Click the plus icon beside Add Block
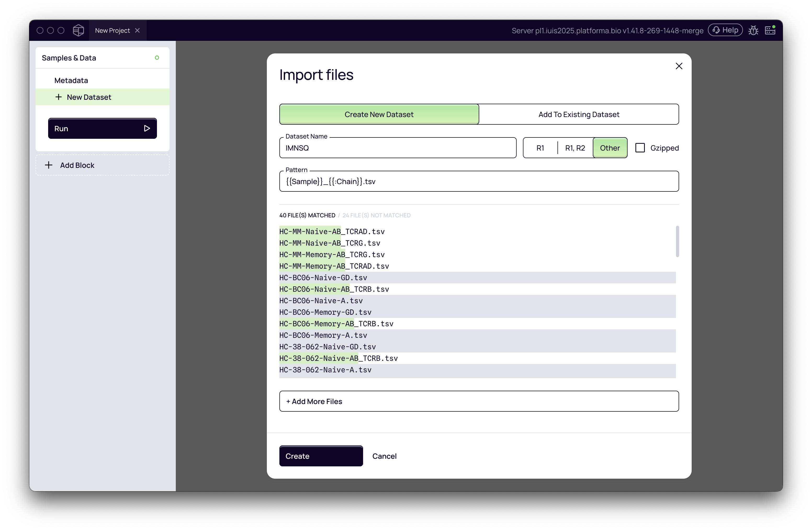The height and width of the screenshot is (530, 812). coord(49,165)
